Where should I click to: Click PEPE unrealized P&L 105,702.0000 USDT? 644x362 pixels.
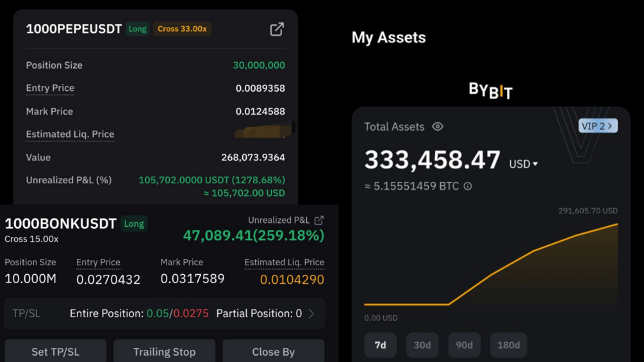[212, 180]
